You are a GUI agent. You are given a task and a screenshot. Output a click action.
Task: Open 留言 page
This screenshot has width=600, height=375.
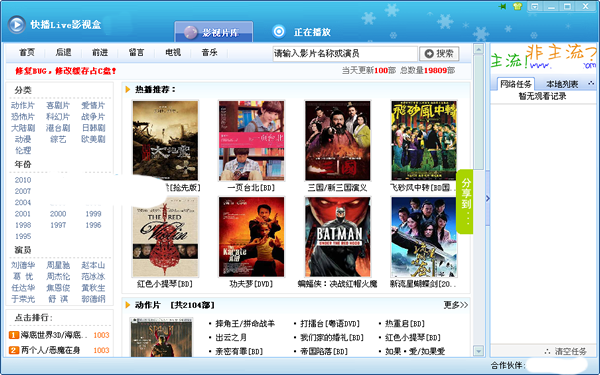click(x=136, y=52)
